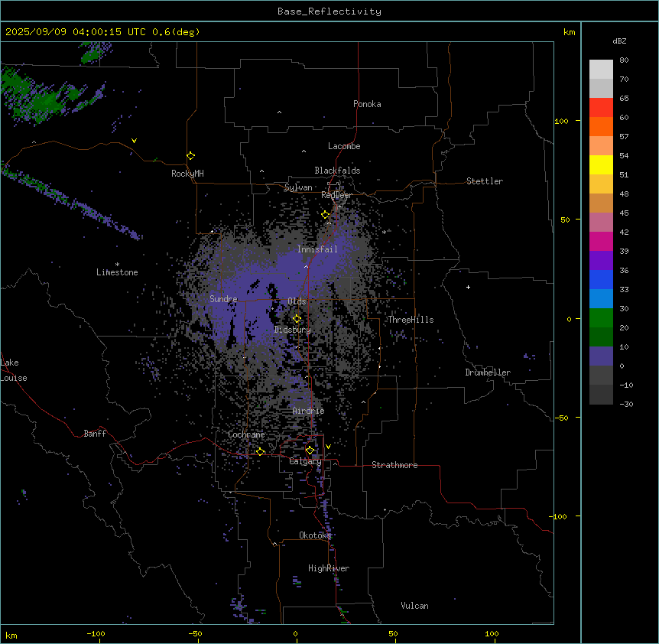The width and height of the screenshot is (659, 644).
Task: Select the HighRiver label
Action: tap(329, 568)
